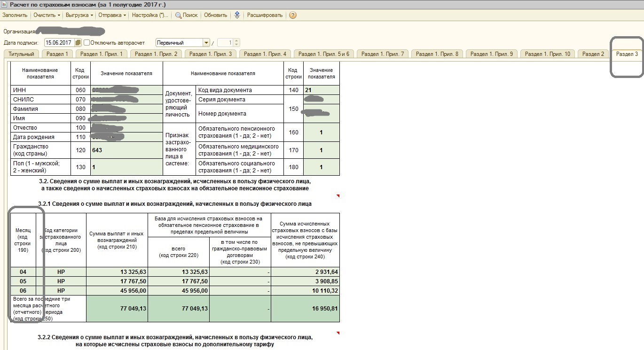
Task: Select line 170 medical insurance value cell
Action: point(321,150)
